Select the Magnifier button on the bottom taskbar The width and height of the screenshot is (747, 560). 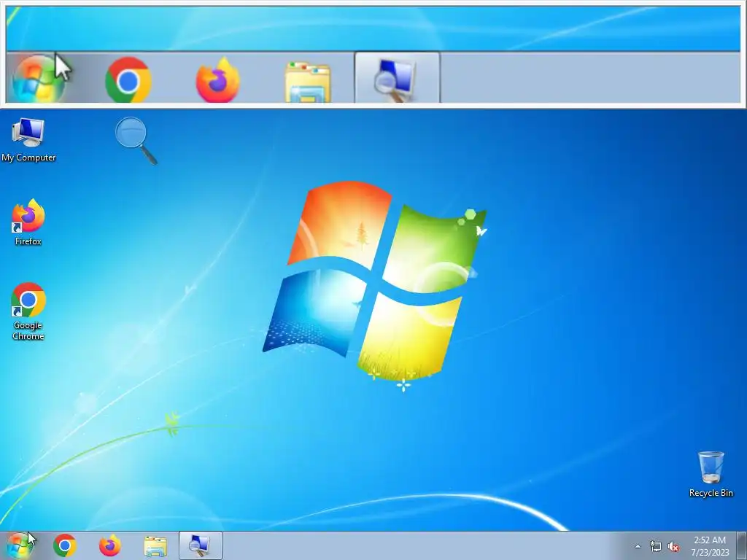[x=201, y=545]
